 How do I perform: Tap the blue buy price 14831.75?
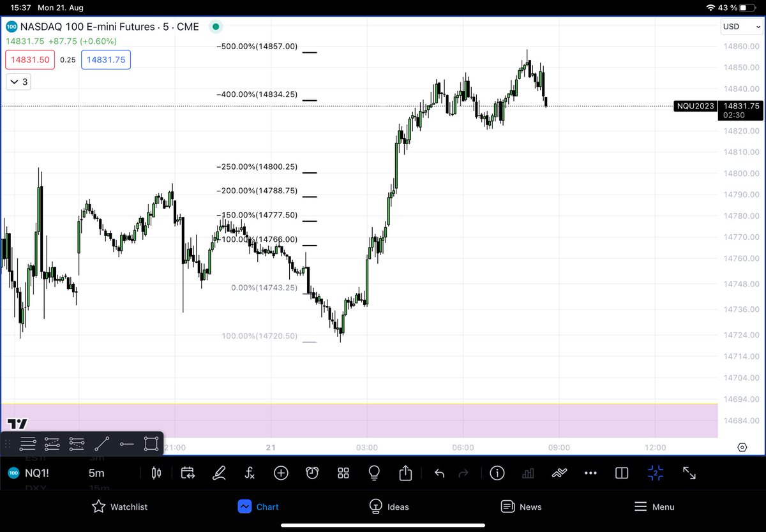click(106, 59)
